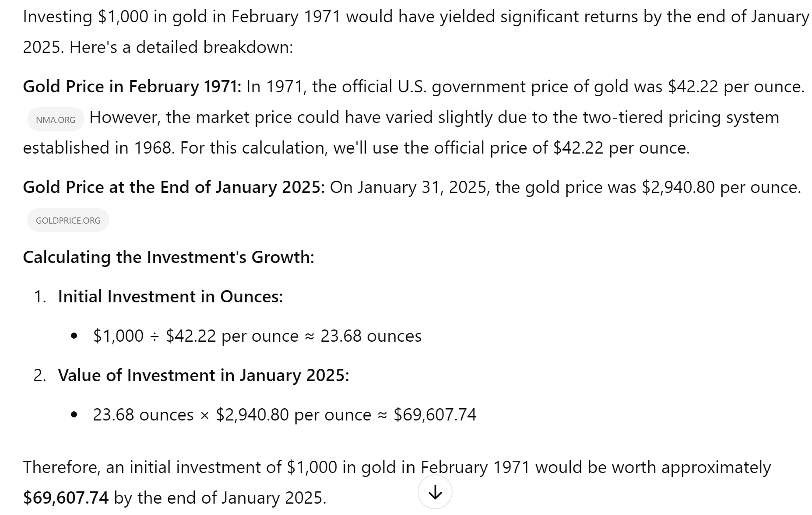Click the bold $69,607.74 amount in the conclusion
The image size is (812, 515).
[x=66, y=498]
